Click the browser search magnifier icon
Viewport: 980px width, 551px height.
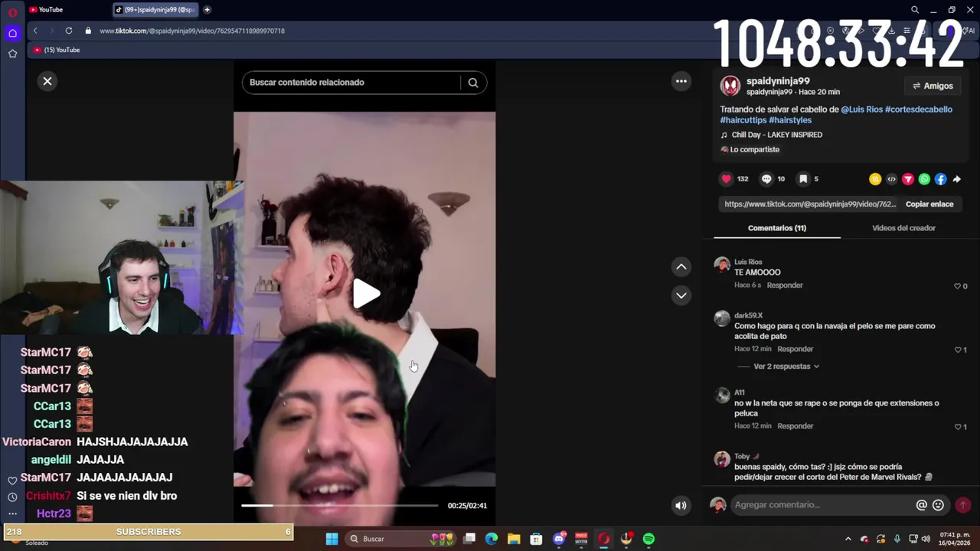click(x=915, y=10)
